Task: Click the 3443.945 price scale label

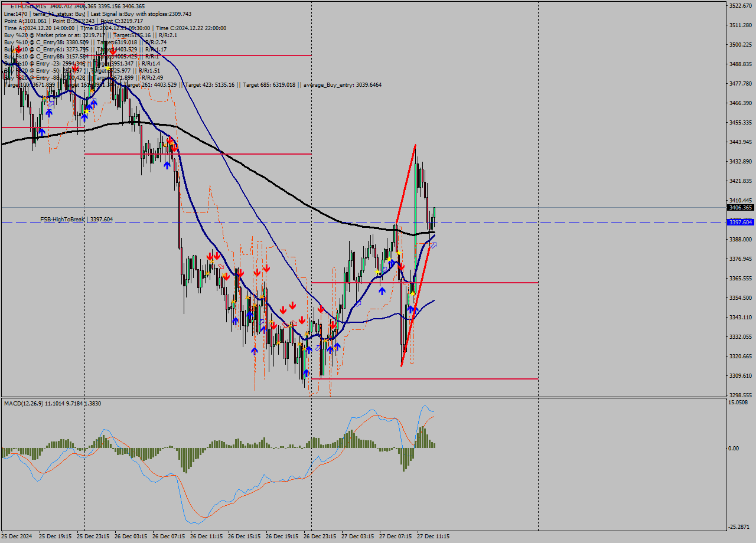Action: [741, 142]
